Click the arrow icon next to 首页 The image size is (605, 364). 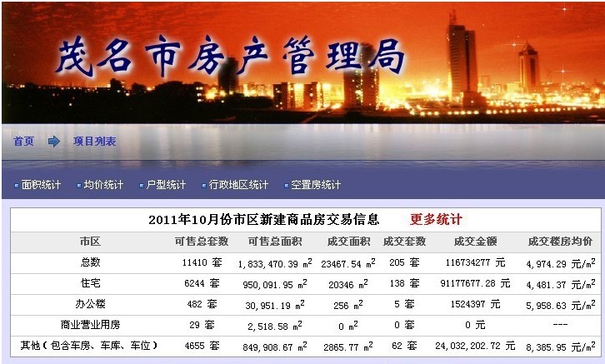coord(54,142)
